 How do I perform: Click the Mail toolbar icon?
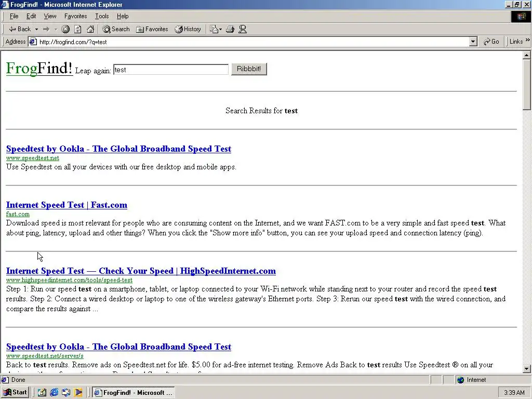[x=215, y=29]
